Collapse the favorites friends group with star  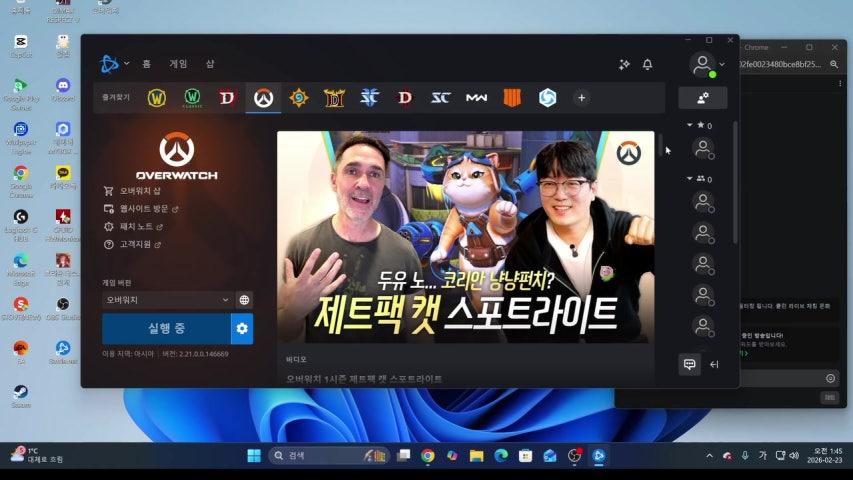pyautogui.click(x=687, y=125)
